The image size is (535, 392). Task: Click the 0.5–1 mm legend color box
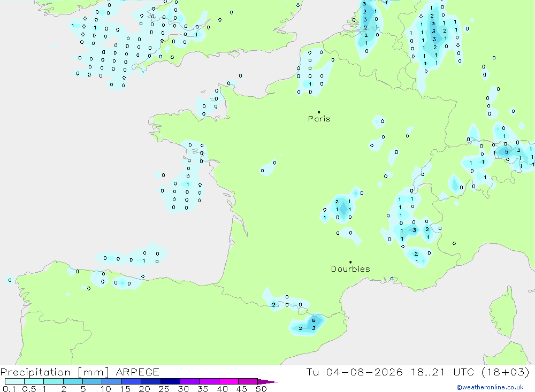click(x=34, y=381)
